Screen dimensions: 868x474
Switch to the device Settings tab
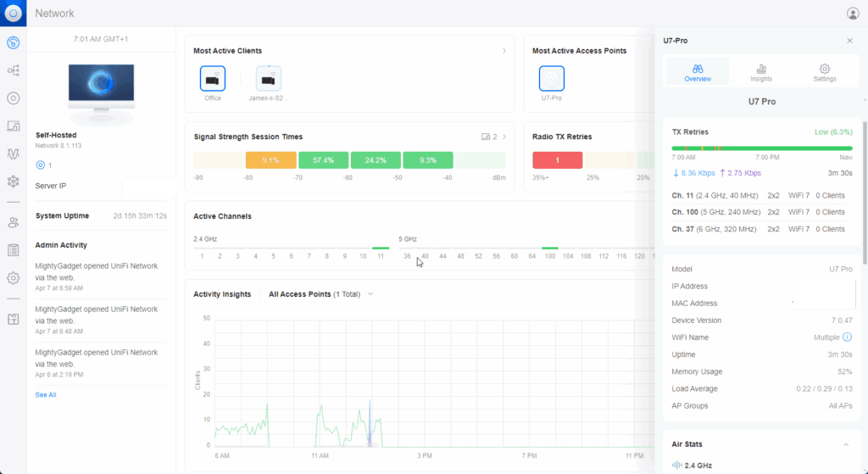coord(824,73)
